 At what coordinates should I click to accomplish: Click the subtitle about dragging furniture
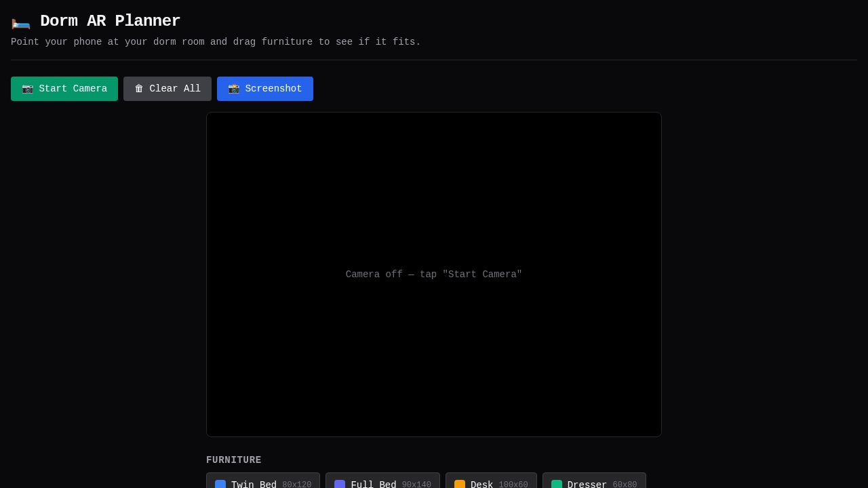(x=216, y=42)
